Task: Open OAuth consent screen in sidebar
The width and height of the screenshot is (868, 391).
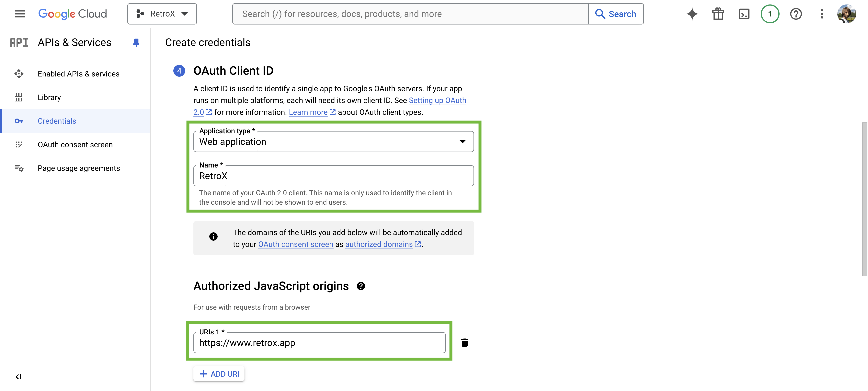Action: 75,145
